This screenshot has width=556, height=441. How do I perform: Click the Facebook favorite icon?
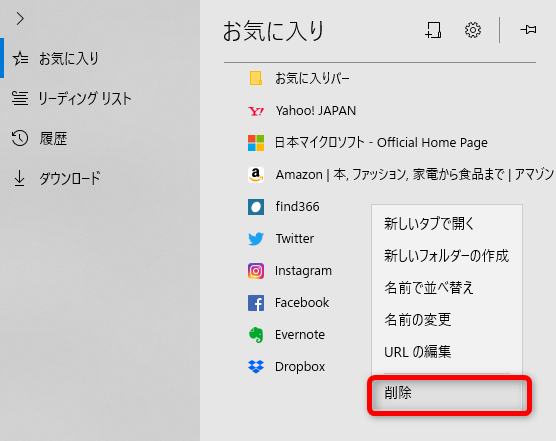tap(256, 303)
